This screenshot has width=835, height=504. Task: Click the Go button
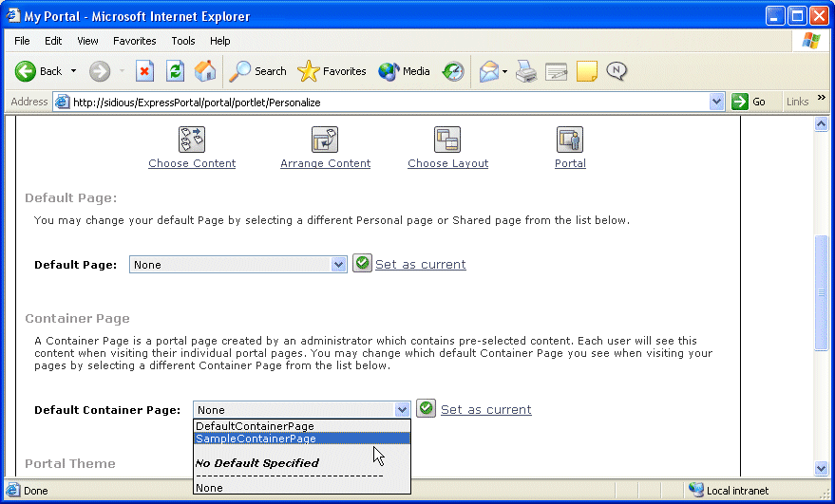coord(749,102)
